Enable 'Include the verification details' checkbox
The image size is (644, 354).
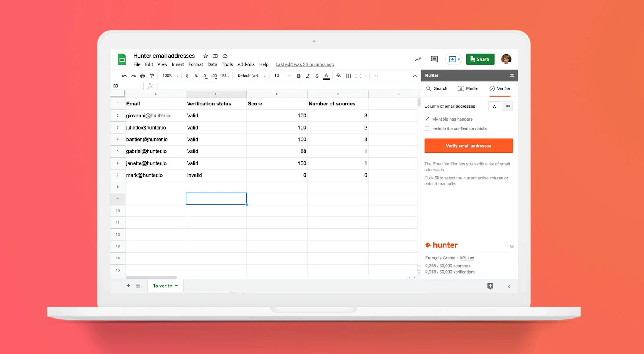427,128
